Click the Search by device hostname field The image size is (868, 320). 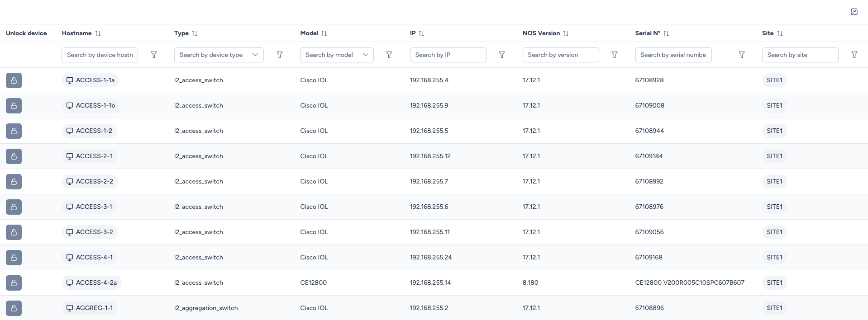(100, 55)
